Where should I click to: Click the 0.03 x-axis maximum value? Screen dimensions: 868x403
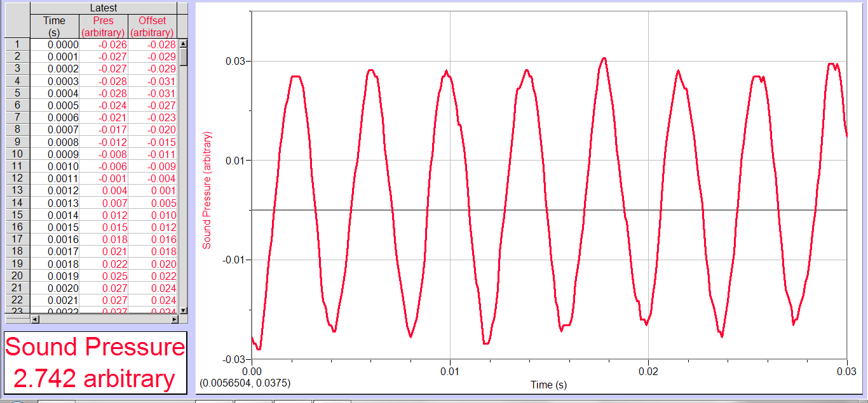[x=848, y=371]
